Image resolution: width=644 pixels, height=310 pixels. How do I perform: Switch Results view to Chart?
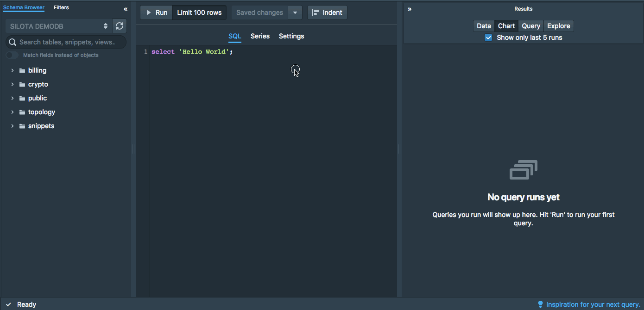[506, 26]
